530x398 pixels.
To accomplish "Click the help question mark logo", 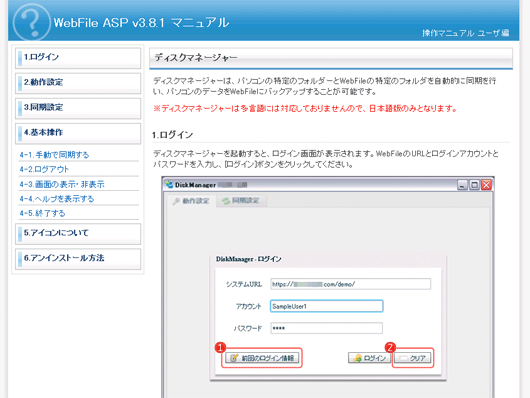I will pos(31,23).
